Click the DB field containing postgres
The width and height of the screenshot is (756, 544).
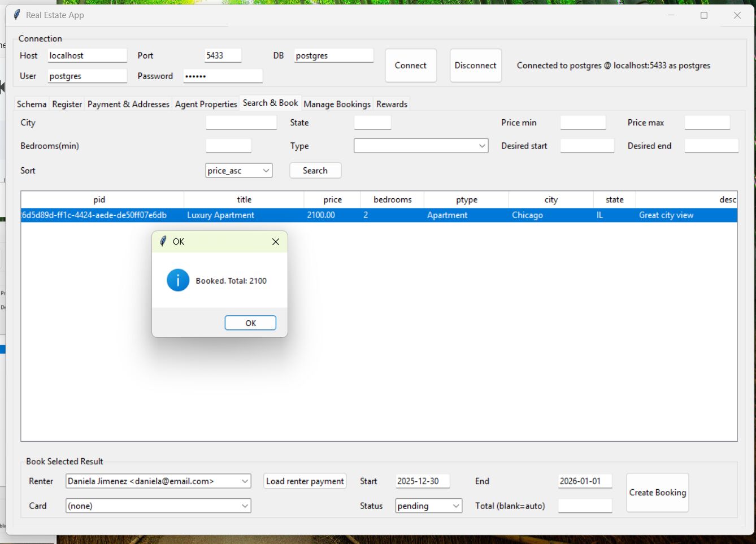pyautogui.click(x=333, y=55)
